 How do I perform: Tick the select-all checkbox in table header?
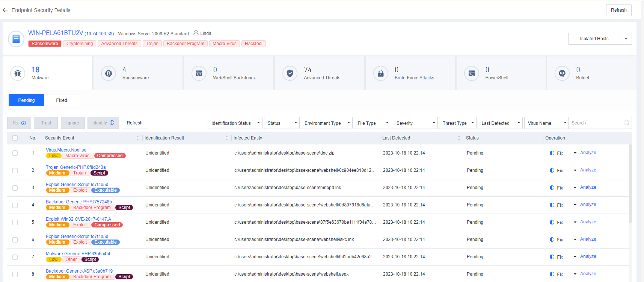15,138
